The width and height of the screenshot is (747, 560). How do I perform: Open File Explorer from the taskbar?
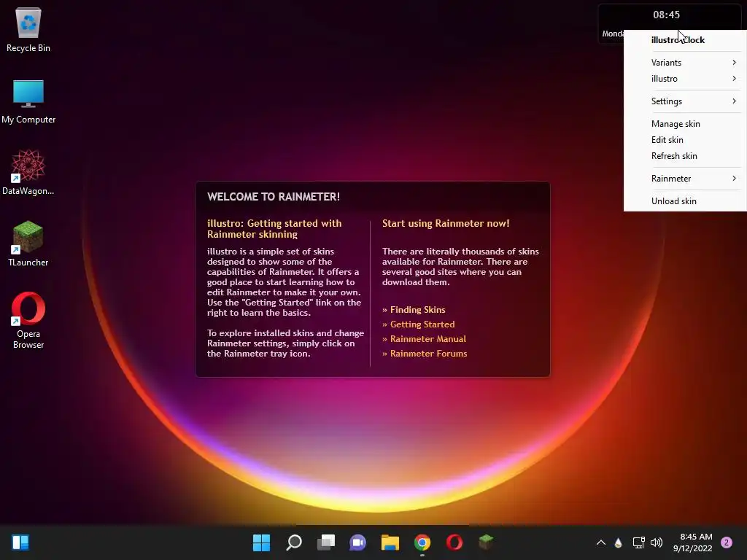click(390, 542)
